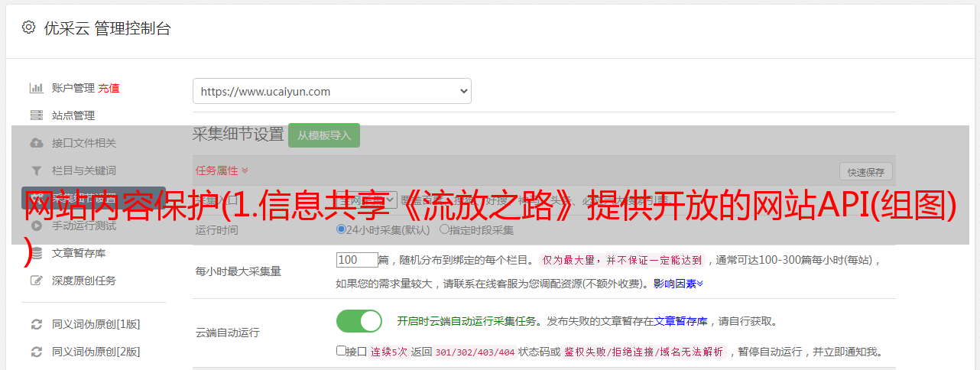
Task: Go to 接口文件相关 menu item
Action: (x=84, y=143)
